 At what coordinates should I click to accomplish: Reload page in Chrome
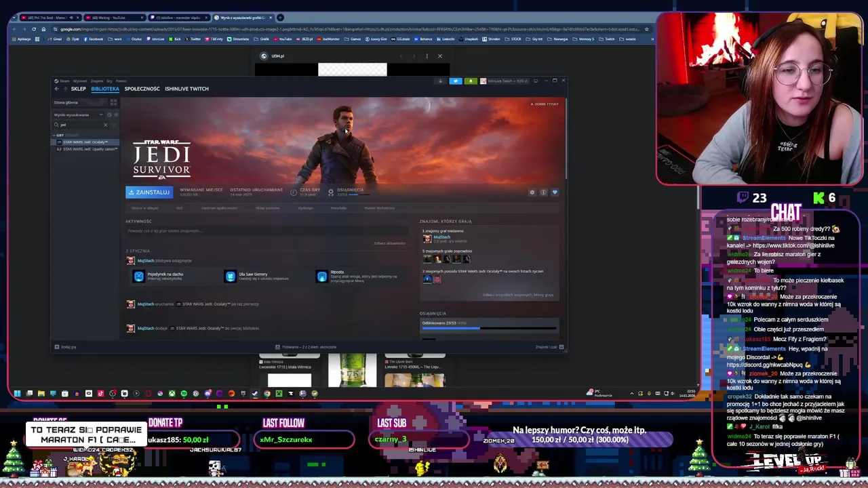pos(34,29)
